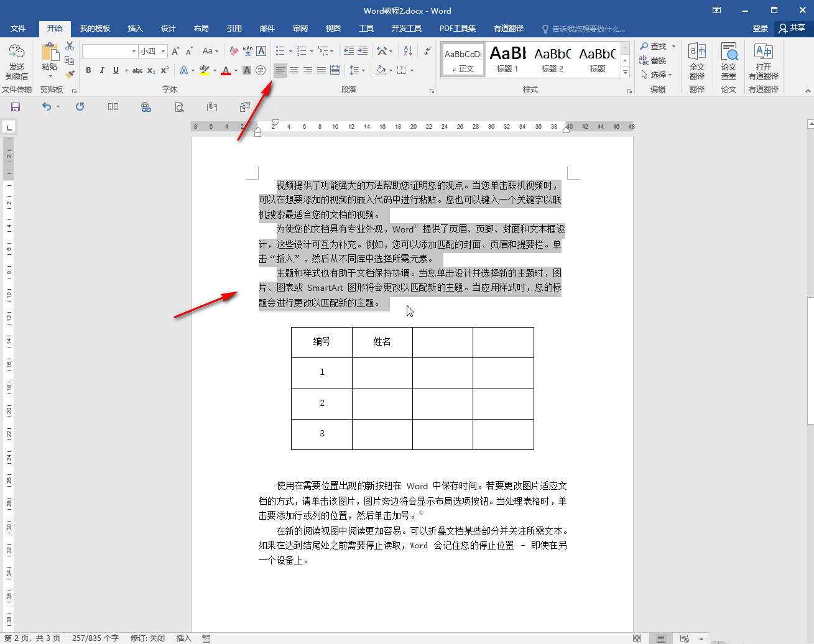Viewport: 814px width, 644px height.
Task: Toggle strikethrough formatting
Action: pyautogui.click(x=137, y=70)
